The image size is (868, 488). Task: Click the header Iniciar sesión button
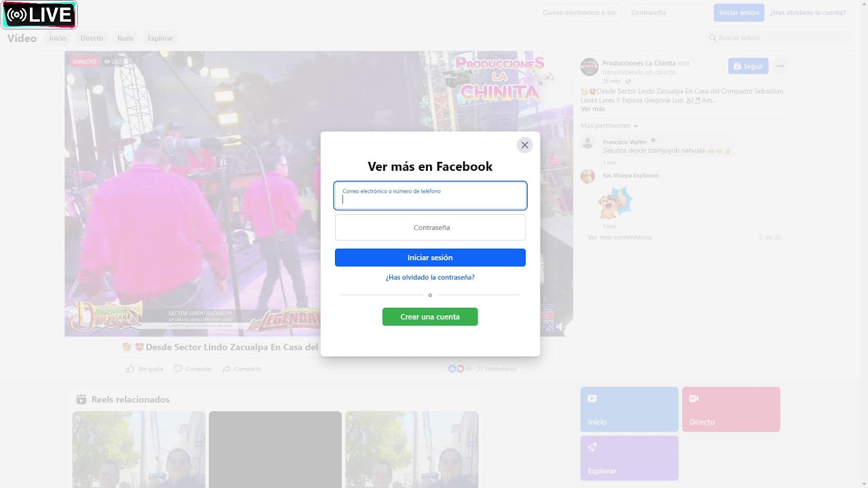738,12
